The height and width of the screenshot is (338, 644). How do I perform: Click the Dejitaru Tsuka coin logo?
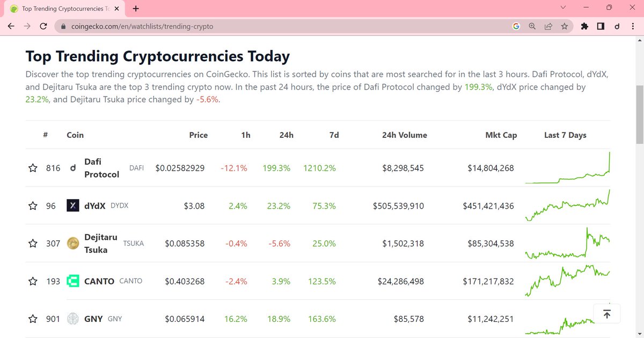point(73,244)
